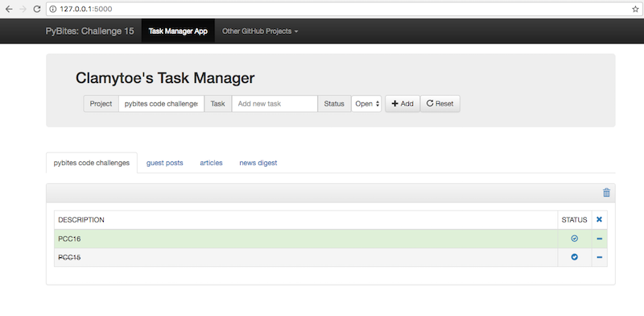Click PyBites: Challenge 15 brand link
The width and height of the screenshot is (644, 316).
click(89, 31)
